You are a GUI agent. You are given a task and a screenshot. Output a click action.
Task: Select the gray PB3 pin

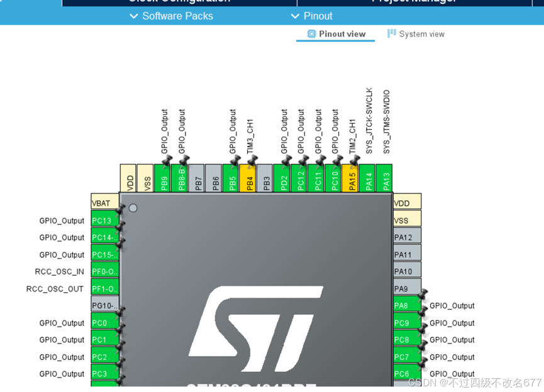[x=265, y=178]
